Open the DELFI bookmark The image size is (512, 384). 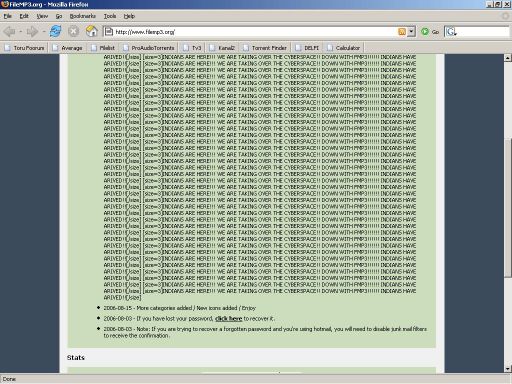point(307,48)
